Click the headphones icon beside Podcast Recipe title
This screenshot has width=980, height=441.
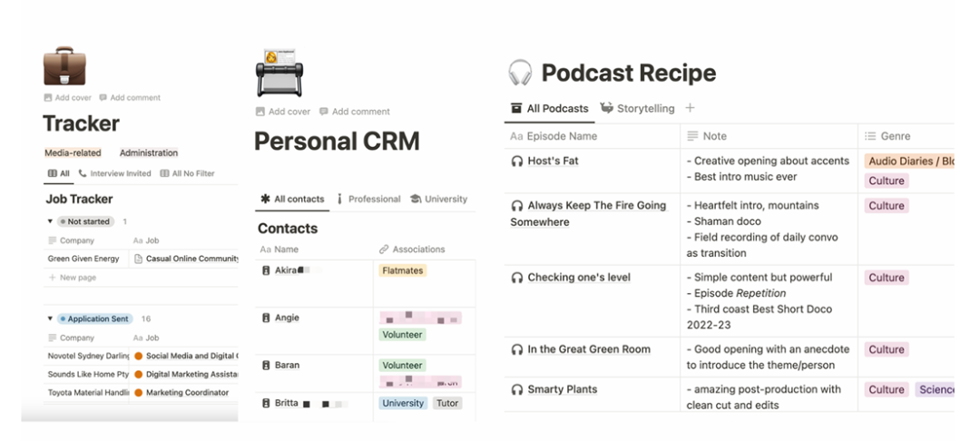520,73
